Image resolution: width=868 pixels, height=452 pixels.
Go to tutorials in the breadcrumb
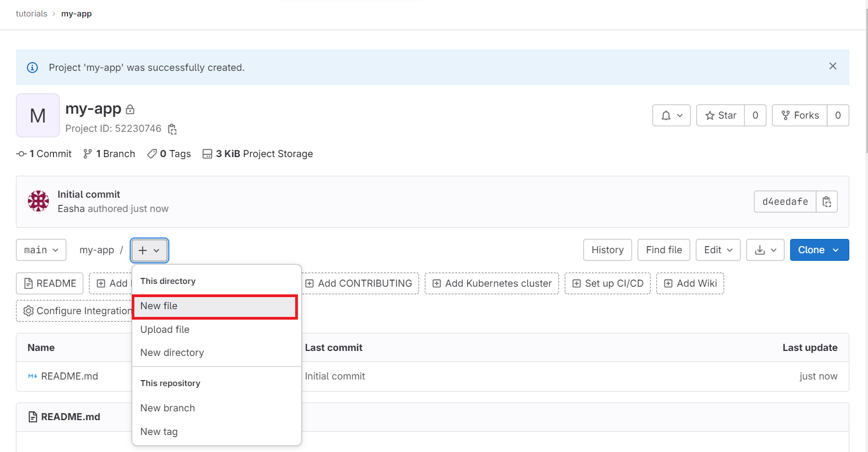click(31, 14)
